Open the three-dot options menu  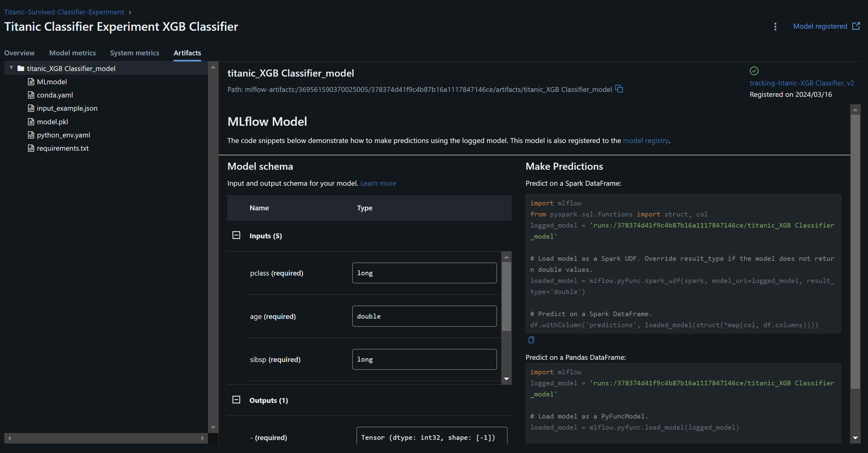point(775,26)
